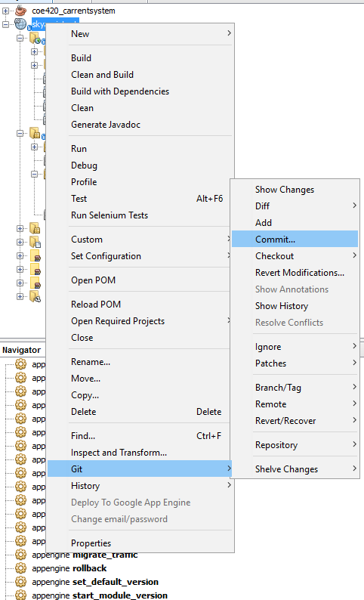Open the New submenu arrow
The image size is (364, 600).
tap(229, 33)
